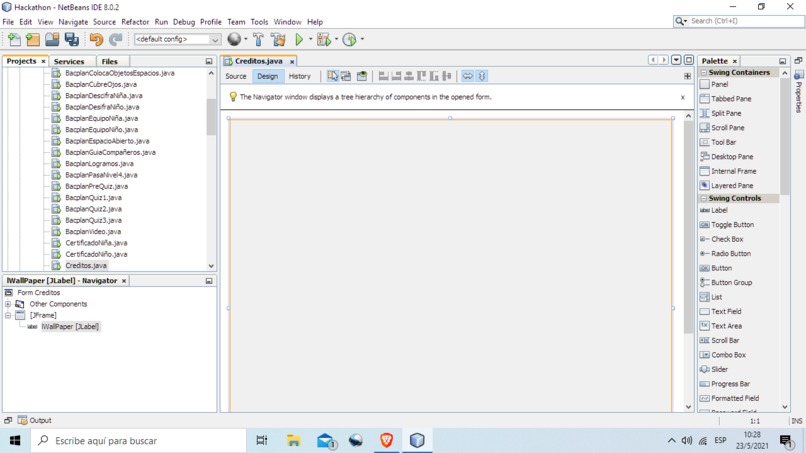Click the Open Project toolbar icon
The width and height of the screenshot is (806, 453).
point(52,39)
